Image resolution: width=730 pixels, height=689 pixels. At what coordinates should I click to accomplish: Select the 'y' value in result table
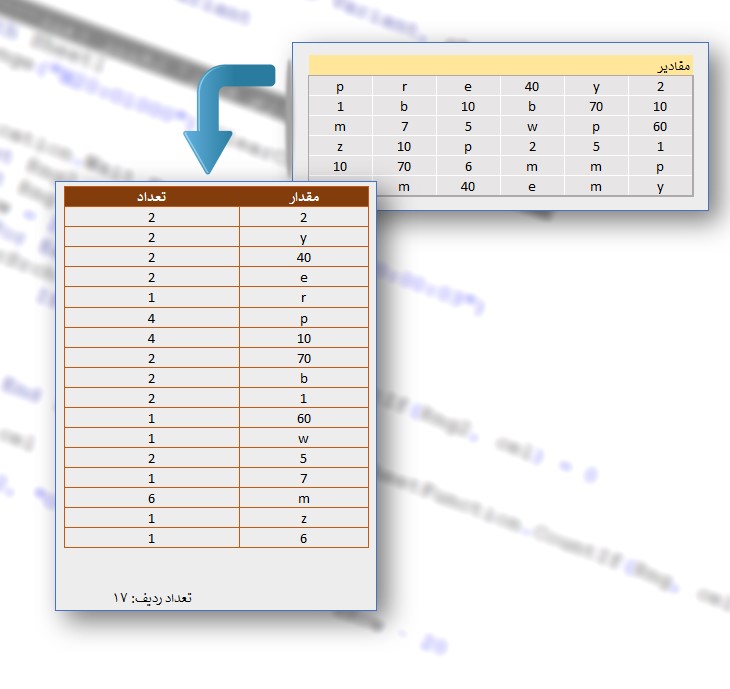304,237
